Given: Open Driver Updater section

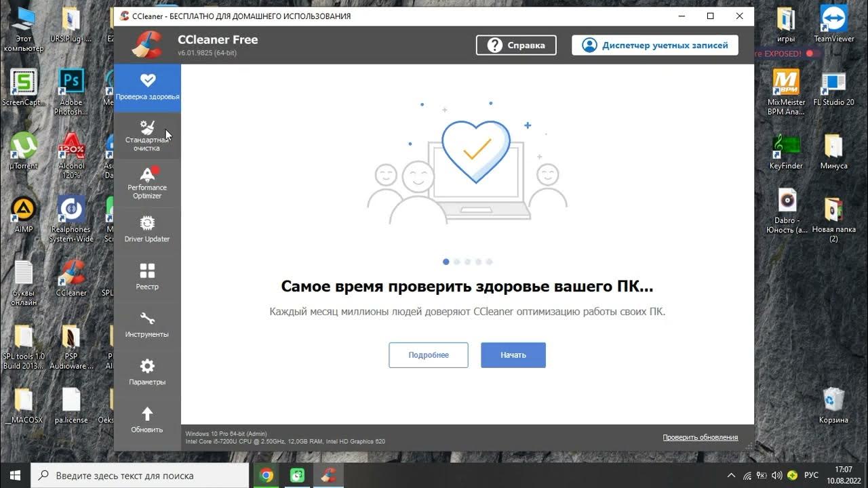Looking at the screenshot, I should pos(147,230).
